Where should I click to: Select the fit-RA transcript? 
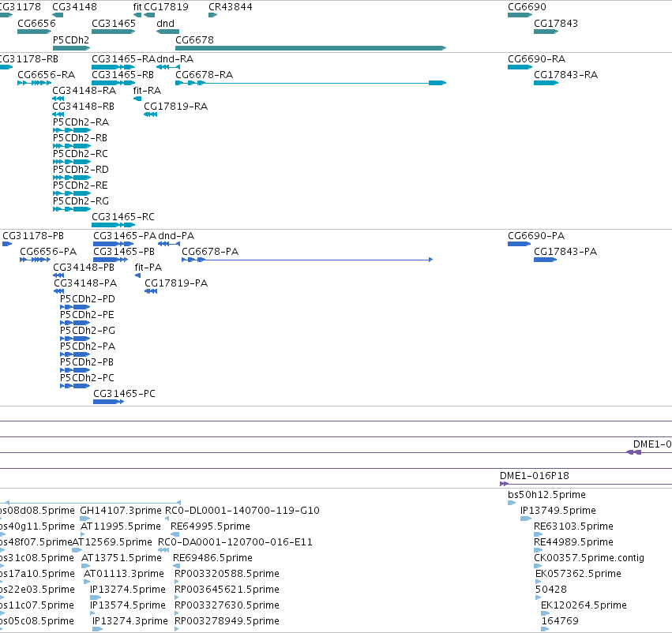pyautogui.click(x=147, y=90)
